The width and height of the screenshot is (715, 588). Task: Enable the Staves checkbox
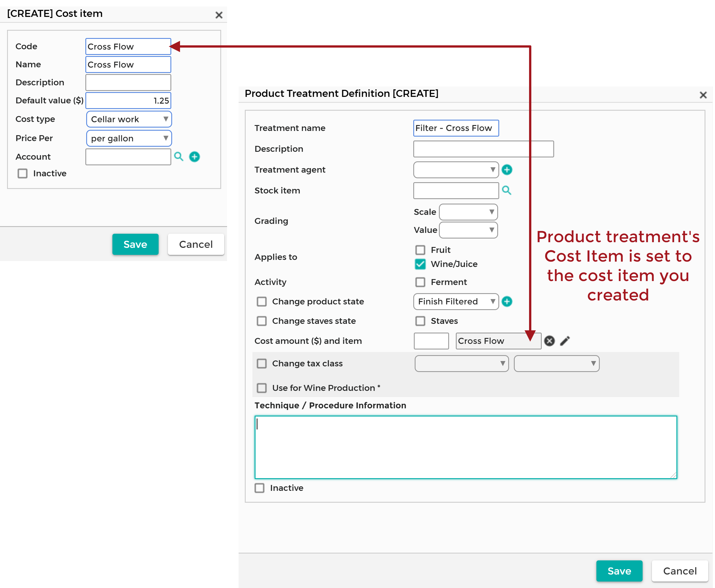click(420, 321)
